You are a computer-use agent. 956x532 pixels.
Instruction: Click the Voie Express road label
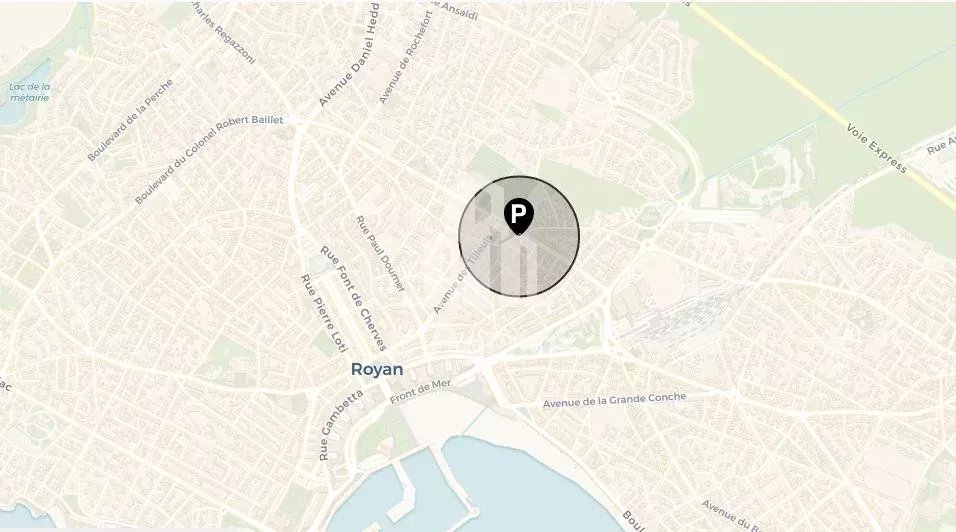877,147
